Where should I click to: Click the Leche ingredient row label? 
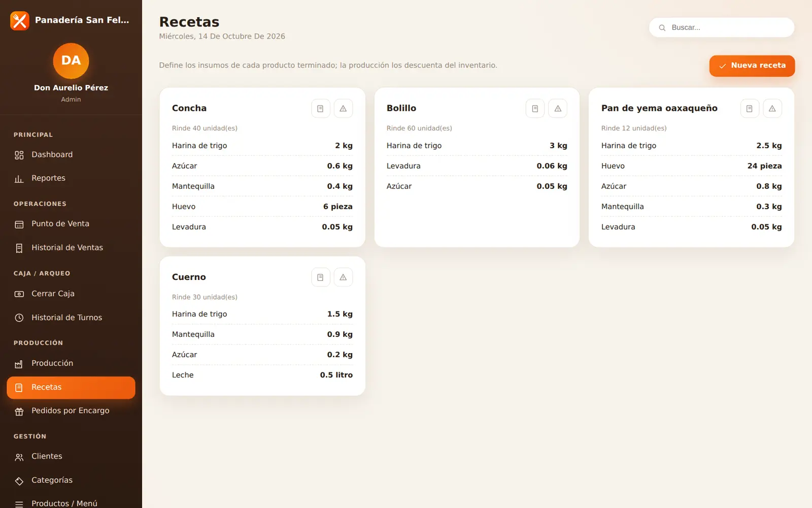pos(183,375)
